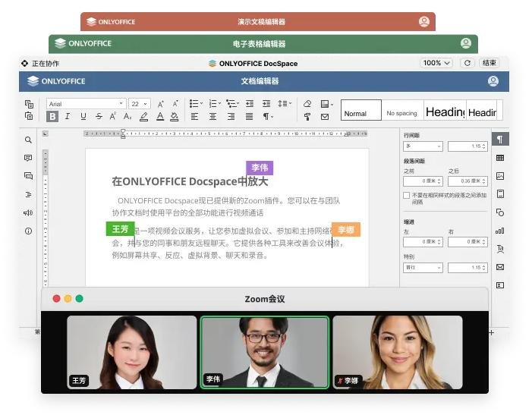
Task: Click the mail merge envelope icon in toolbar
Action: tap(325, 117)
